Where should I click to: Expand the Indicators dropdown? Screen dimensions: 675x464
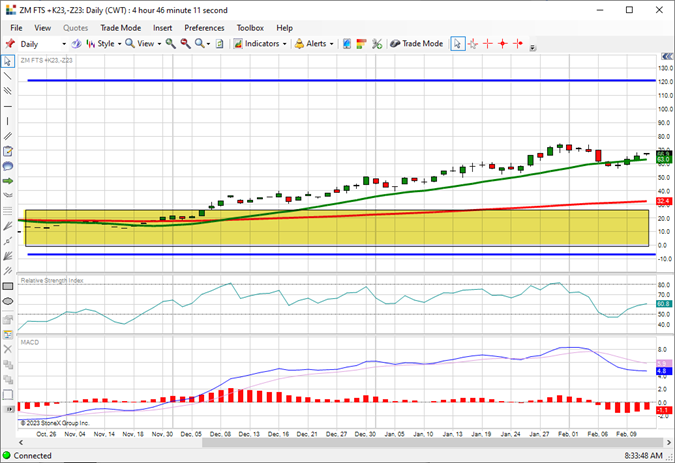coord(260,43)
